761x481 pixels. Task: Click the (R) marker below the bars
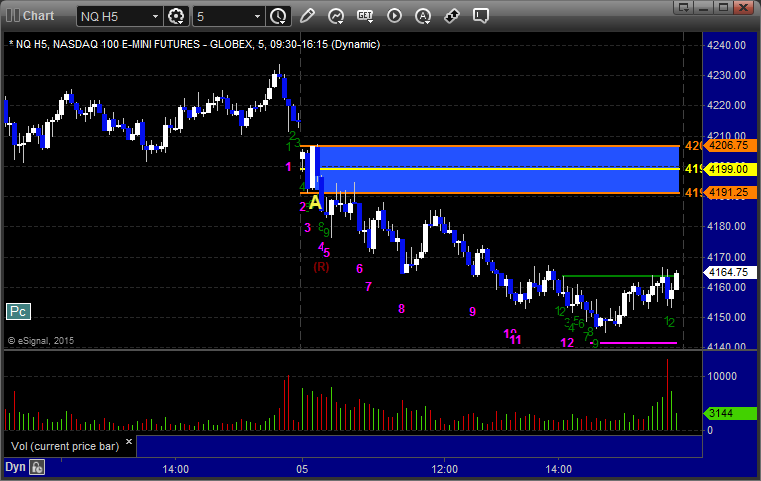point(321,267)
